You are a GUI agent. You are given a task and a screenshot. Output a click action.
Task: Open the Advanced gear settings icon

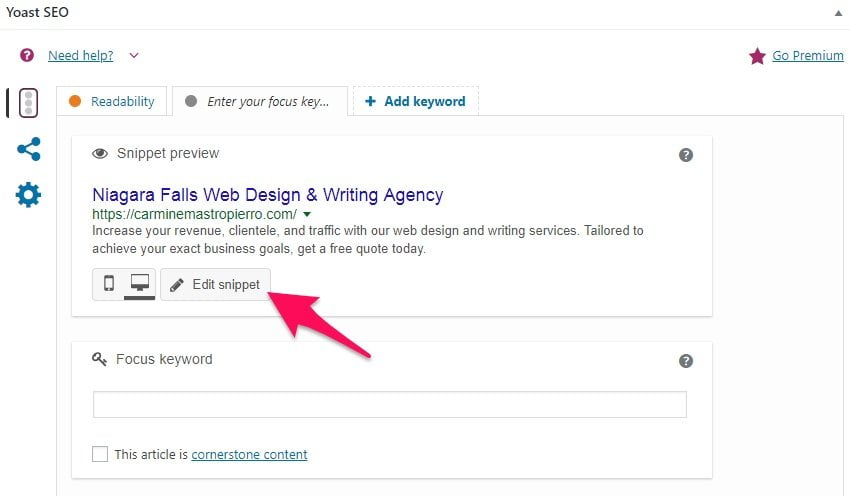28,195
